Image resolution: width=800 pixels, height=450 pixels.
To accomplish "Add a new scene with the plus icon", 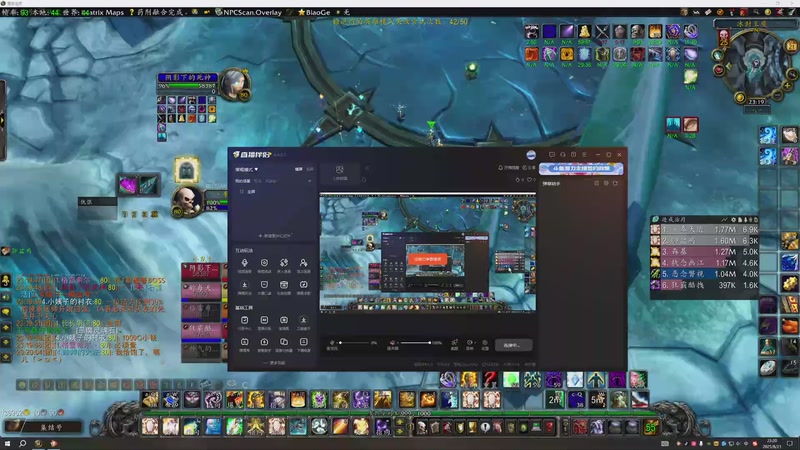I will [309, 181].
